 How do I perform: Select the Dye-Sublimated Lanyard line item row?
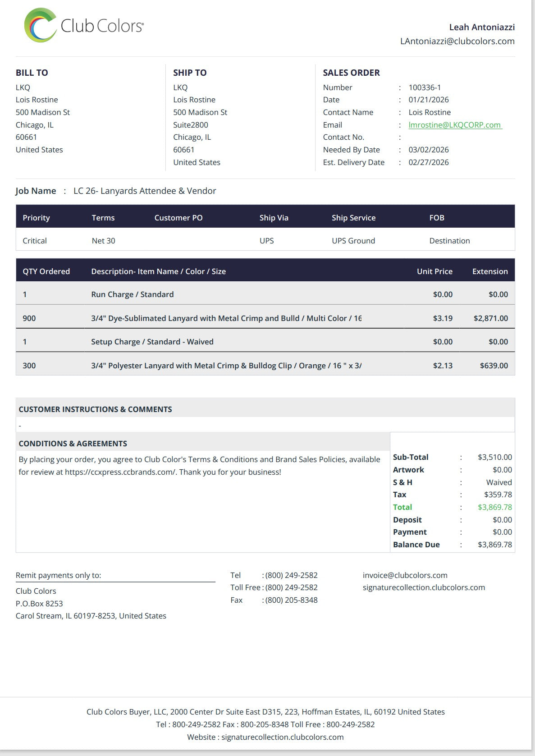tap(226, 318)
